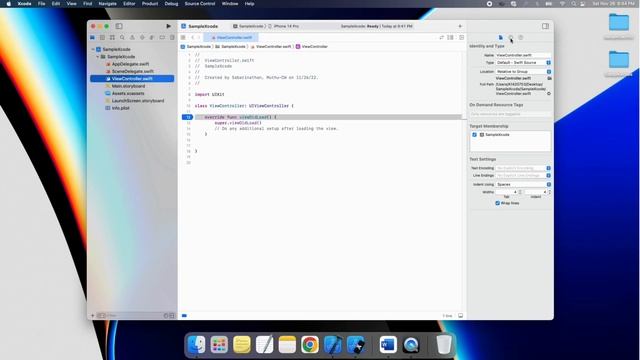Screen dimensions: 640x360
Task: Toggle SampleXcode target membership checkbox
Action: point(474,135)
